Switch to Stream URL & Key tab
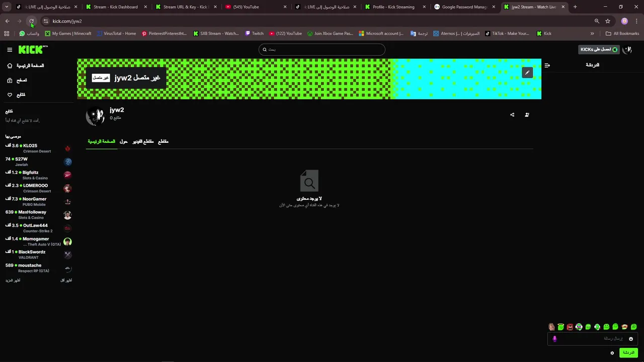644x362 pixels. point(186,7)
